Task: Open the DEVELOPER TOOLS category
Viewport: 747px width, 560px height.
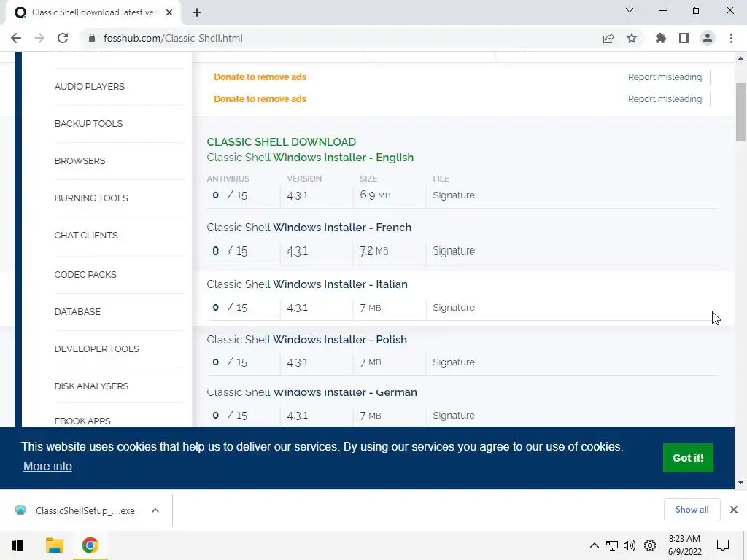Action: [x=97, y=349]
